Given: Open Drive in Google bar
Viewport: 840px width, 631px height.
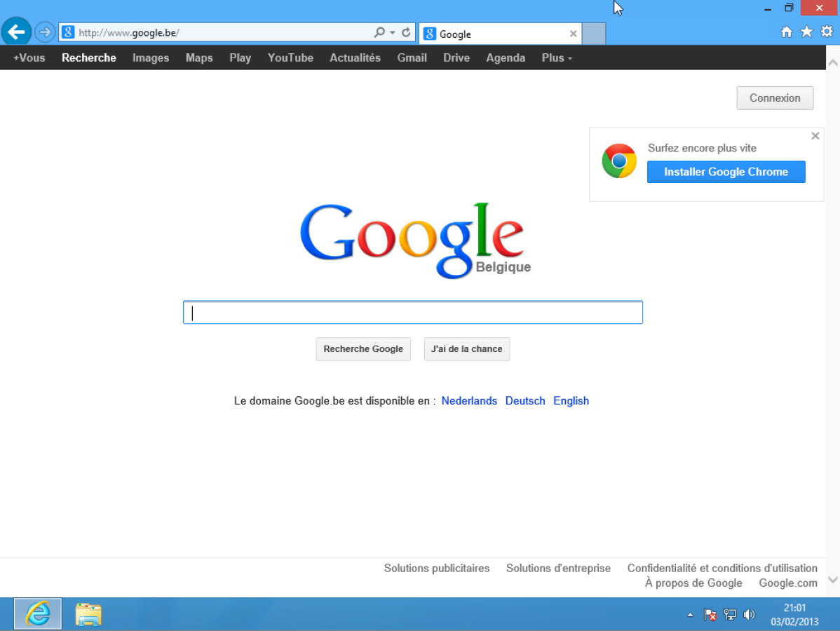Looking at the screenshot, I should click(456, 58).
